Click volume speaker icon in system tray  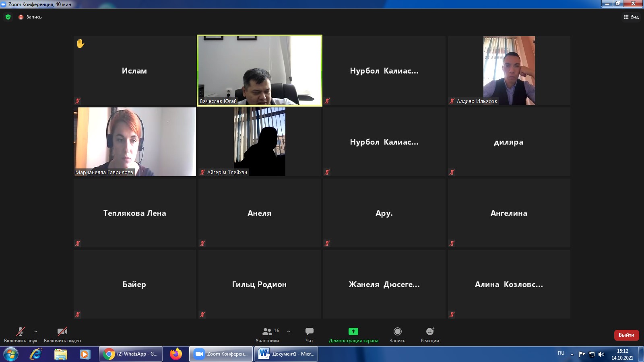pos(601,354)
